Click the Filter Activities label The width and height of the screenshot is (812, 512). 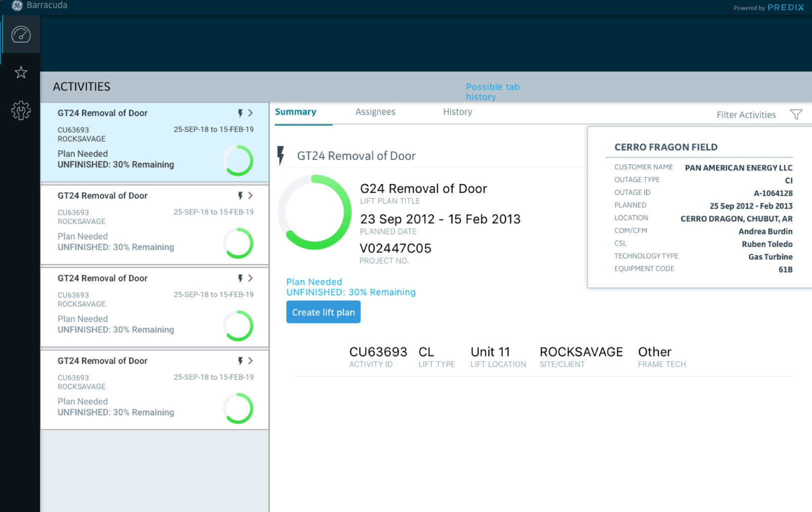click(x=746, y=115)
